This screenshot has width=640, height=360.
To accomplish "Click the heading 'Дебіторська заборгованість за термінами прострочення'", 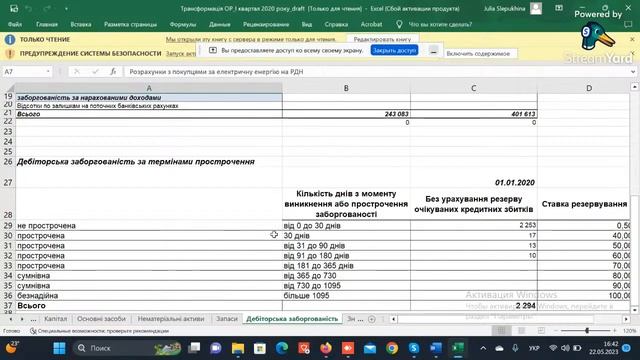I will tap(136, 162).
